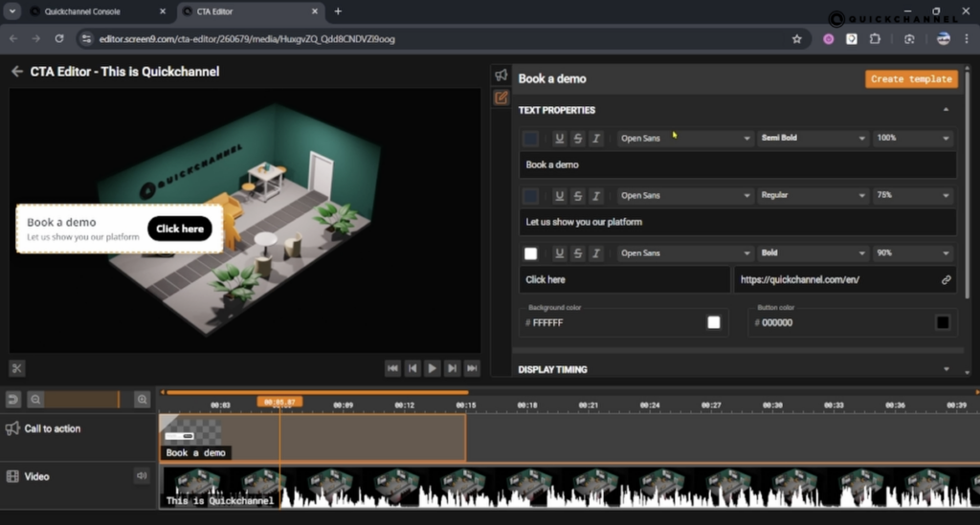Image resolution: width=980 pixels, height=525 pixels.
Task: Toggle strikethrough for Let us show text
Action: 577,195
